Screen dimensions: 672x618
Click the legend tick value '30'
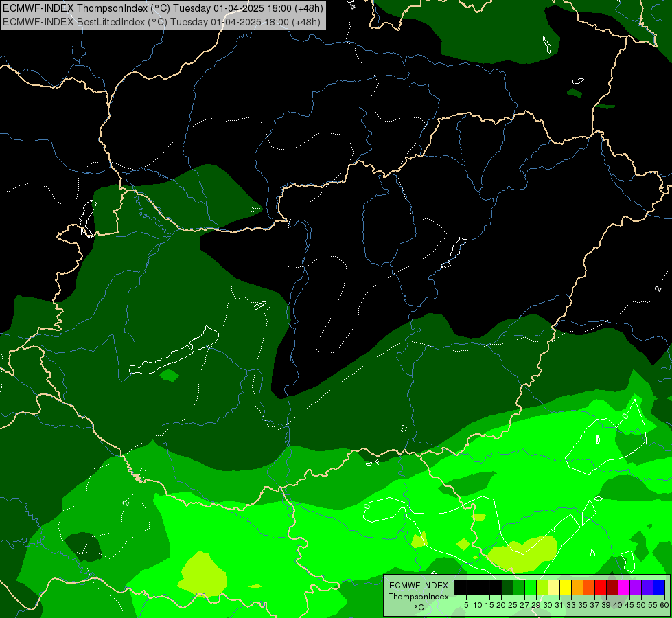click(548, 605)
